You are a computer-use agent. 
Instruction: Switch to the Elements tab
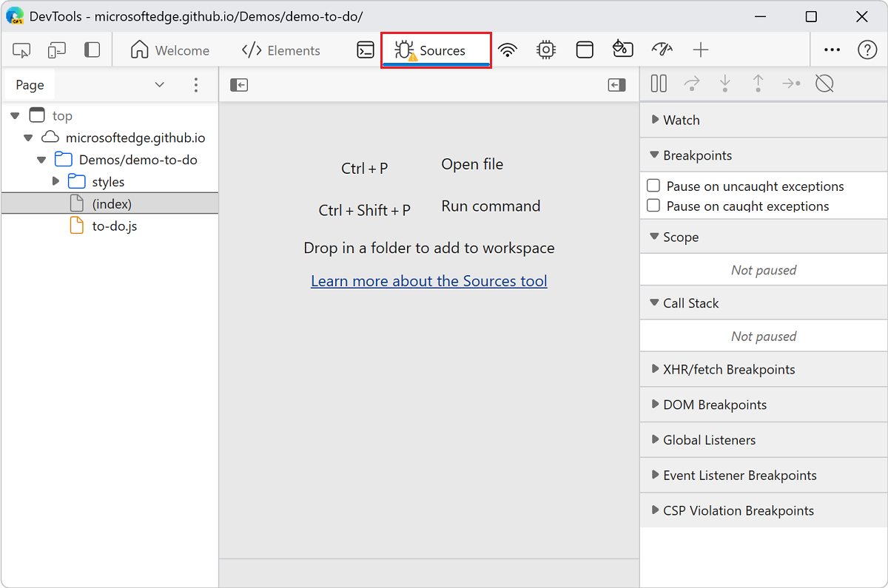[x=281, y=50]
